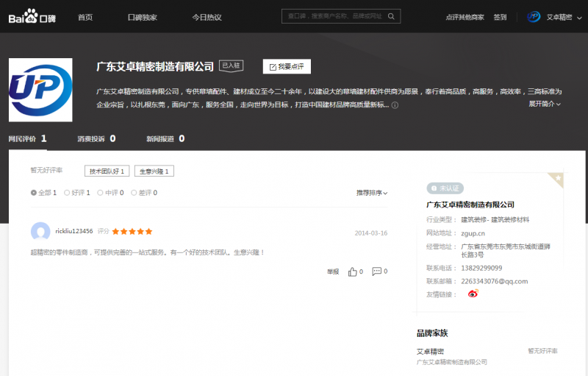Screen dimensions: 588x376
Task: Click phone number 13829299099
Action: coord(481,268)
